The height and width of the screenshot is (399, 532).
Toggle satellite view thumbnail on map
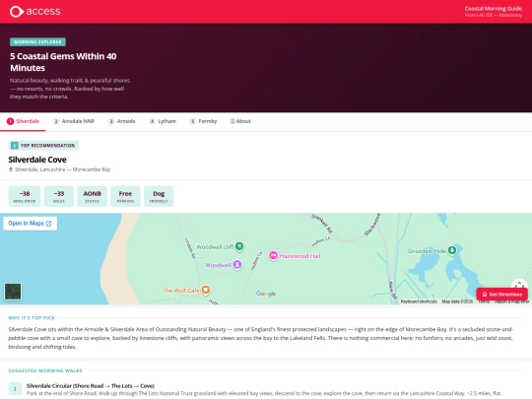point(13,292)
